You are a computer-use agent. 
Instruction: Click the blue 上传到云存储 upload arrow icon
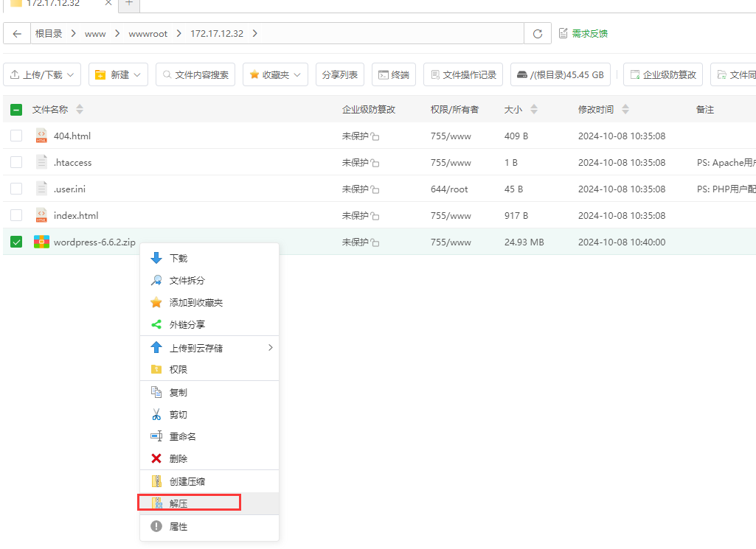(x=156, y=347)
